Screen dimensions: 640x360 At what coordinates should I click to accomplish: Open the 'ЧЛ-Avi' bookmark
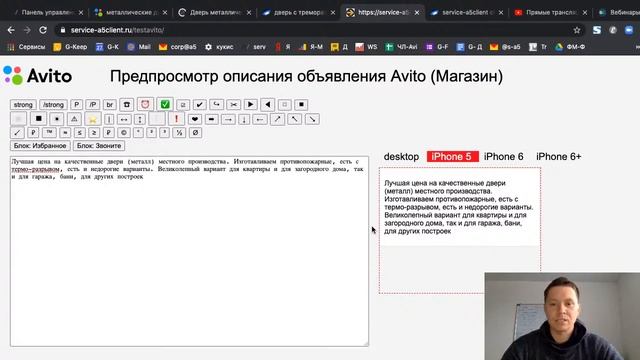[x=402, y=47]
